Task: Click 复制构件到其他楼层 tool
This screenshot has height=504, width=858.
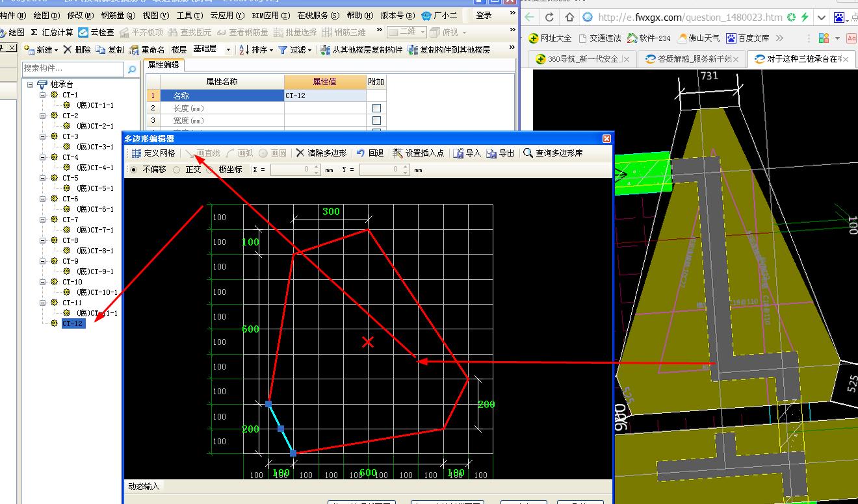Action: (x=449, y=49)
